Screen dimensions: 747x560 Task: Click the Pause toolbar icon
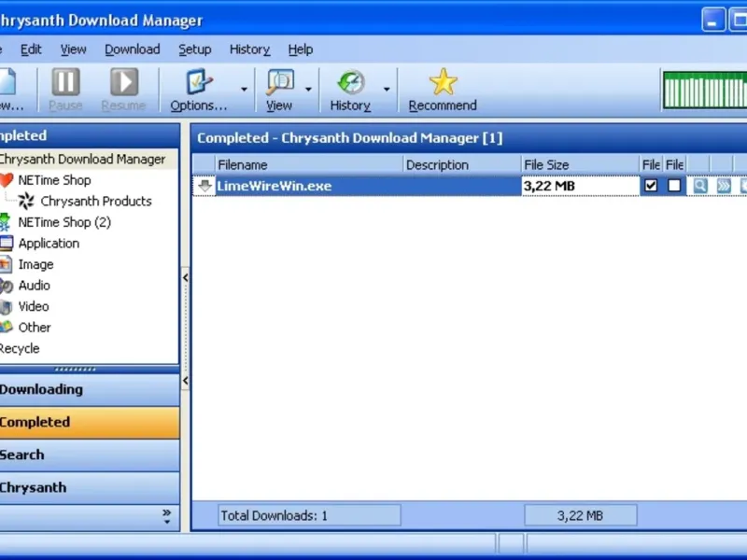point(65,82)
